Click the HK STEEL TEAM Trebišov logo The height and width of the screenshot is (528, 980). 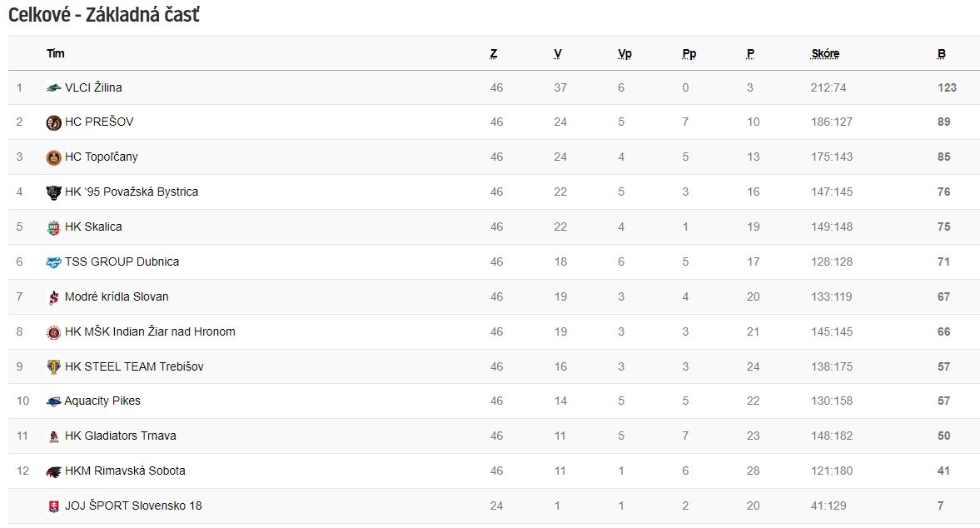(54, 366)
